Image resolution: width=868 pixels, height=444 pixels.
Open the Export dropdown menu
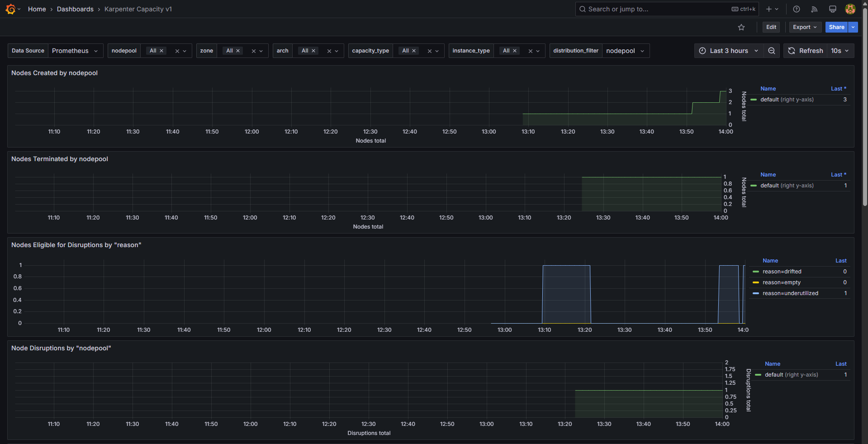(805, 27)
